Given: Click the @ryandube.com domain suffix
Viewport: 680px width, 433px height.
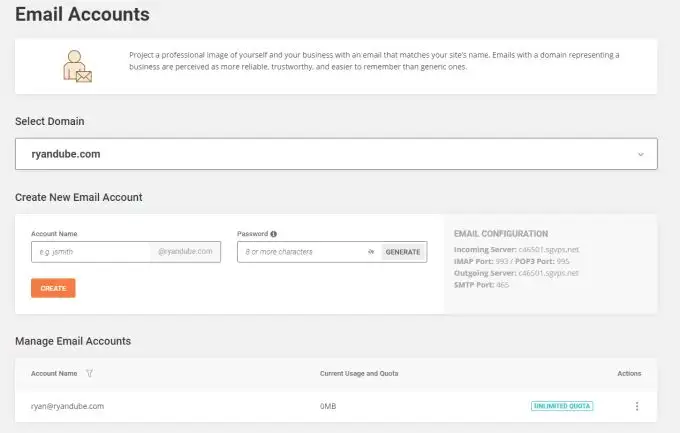Looking at the screenshot, I should point(185,252).
